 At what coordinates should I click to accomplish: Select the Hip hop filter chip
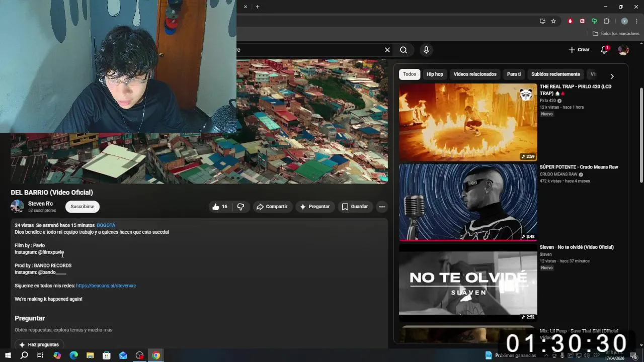pos(435,74)
